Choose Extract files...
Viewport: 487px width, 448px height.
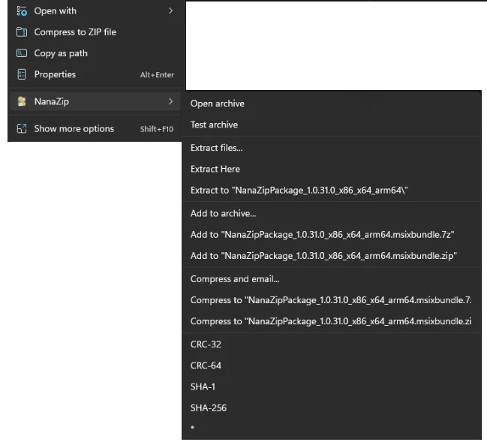pos(332,148)
